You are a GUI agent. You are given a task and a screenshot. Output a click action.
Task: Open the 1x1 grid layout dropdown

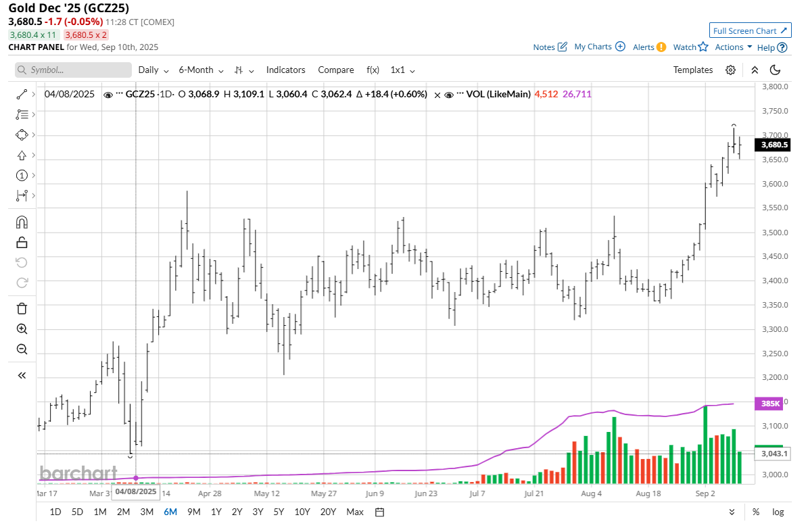tap(402, 70)
